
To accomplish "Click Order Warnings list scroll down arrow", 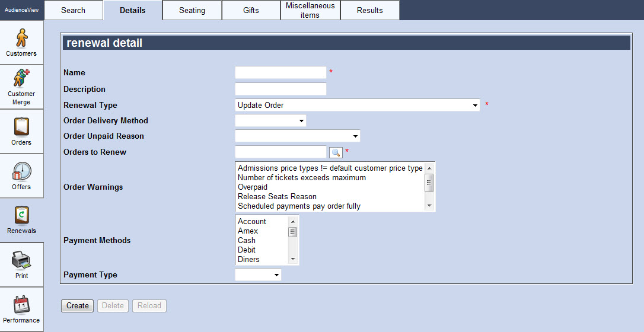I will coord(429,206).
